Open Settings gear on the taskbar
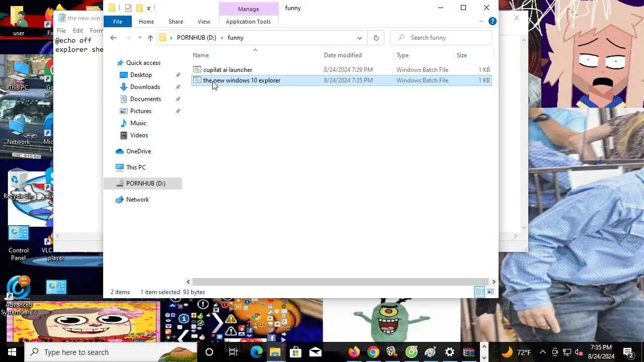Screen dimensions: 644x362 [x=450, y=352]
